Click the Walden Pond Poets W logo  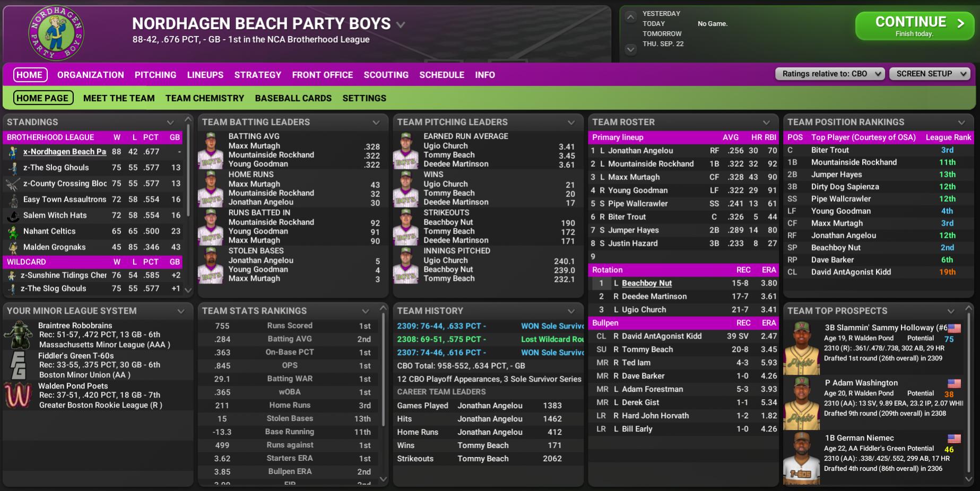coord(19,395)
